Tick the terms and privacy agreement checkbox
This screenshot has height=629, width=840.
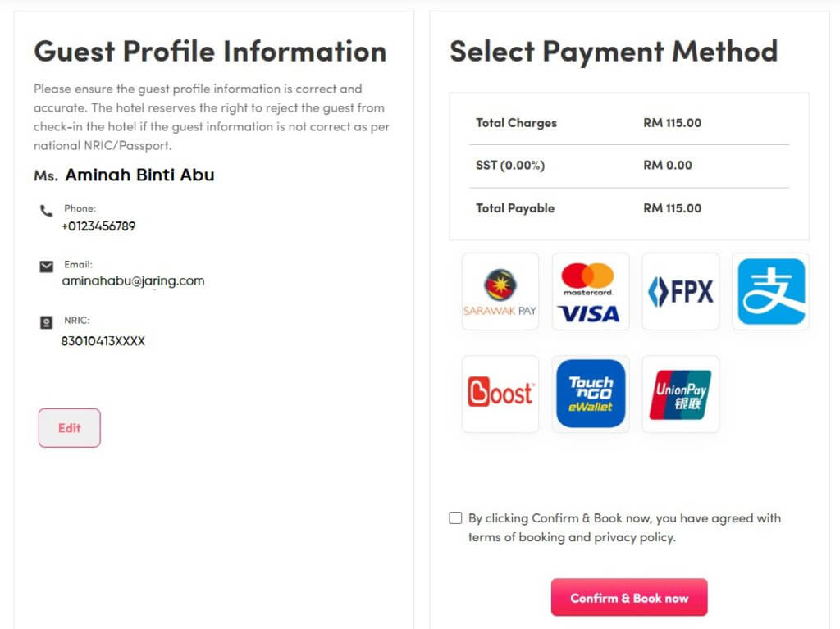[455, 518]
